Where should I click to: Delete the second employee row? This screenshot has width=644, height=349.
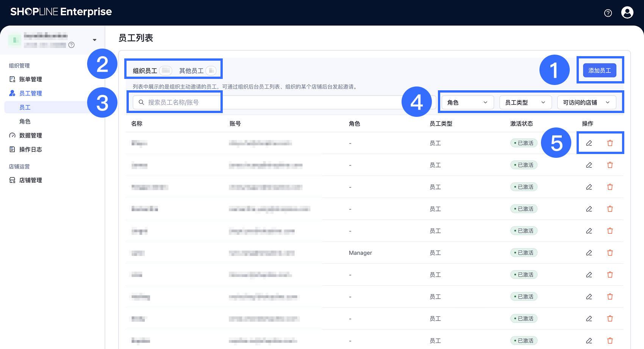pos(610,165)
